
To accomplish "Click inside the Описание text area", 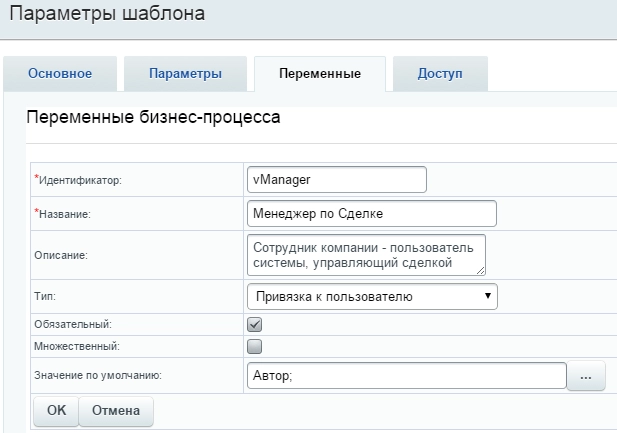I will pos(364,254).
